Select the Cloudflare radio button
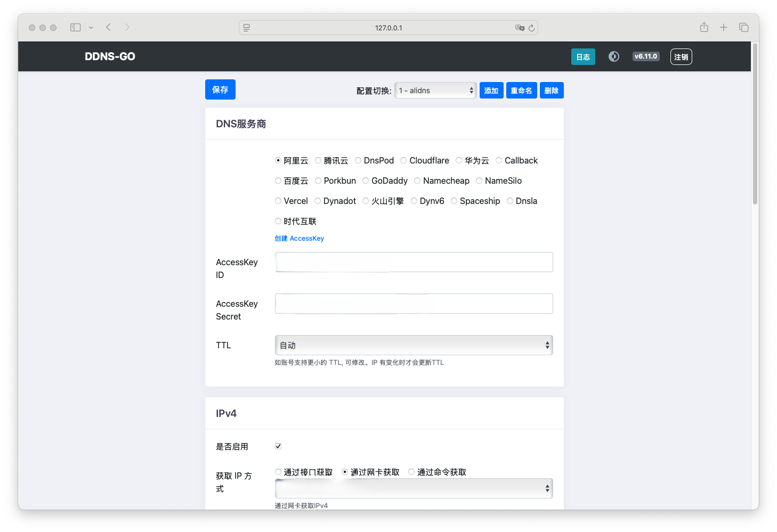 (x=403, y=160)
